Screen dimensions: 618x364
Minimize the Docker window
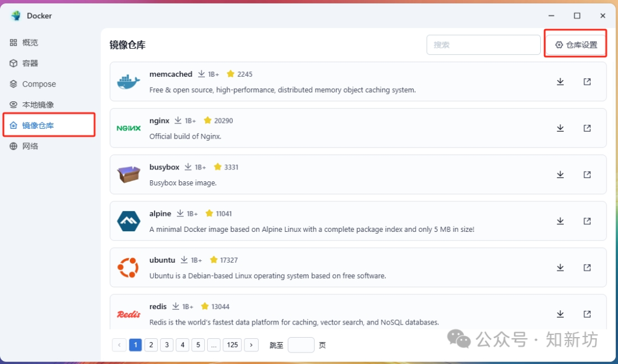point(552,16)
